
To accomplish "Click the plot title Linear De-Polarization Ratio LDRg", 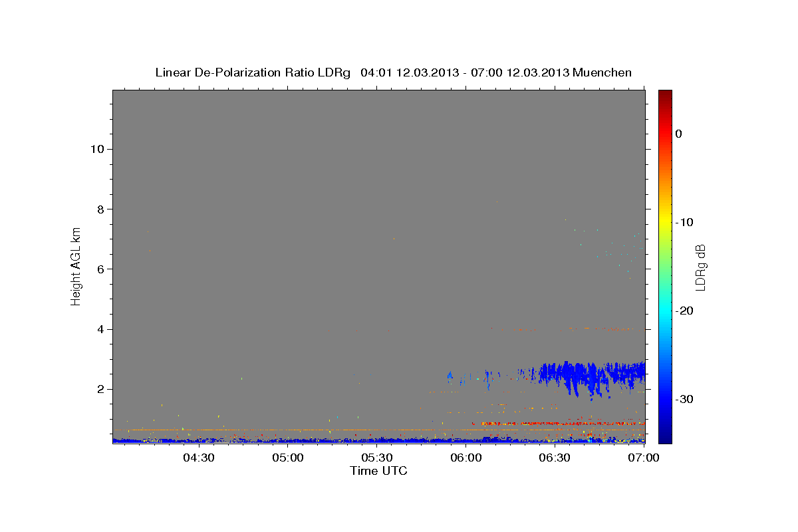I will [252, 72].
